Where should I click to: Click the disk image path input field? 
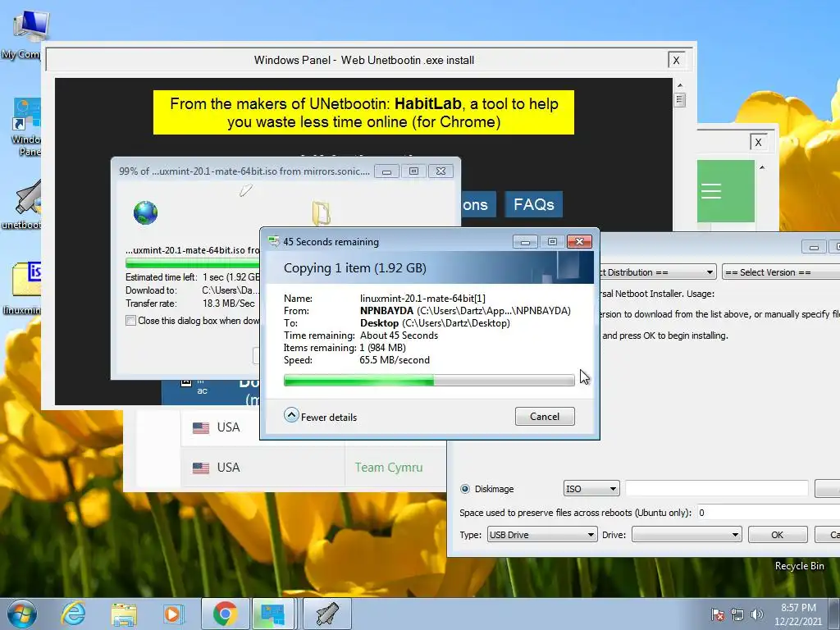pyautogui.click(x=717, y=489)
